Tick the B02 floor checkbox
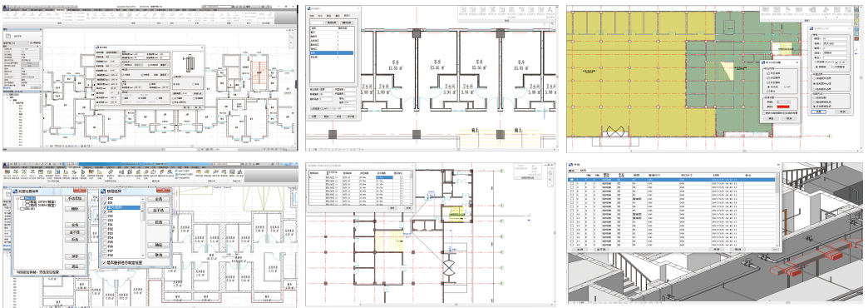This screenshot has width=868, height=308. click(x=105, y=198)
